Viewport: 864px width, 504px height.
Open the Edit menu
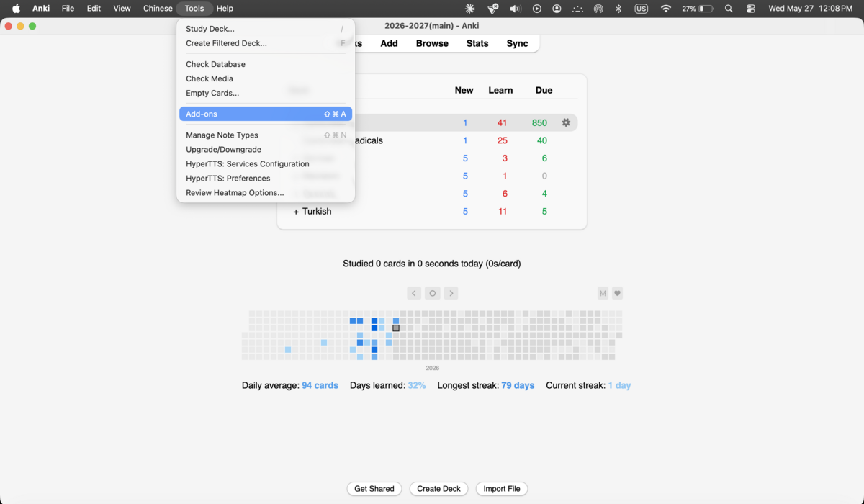point(94,9)
